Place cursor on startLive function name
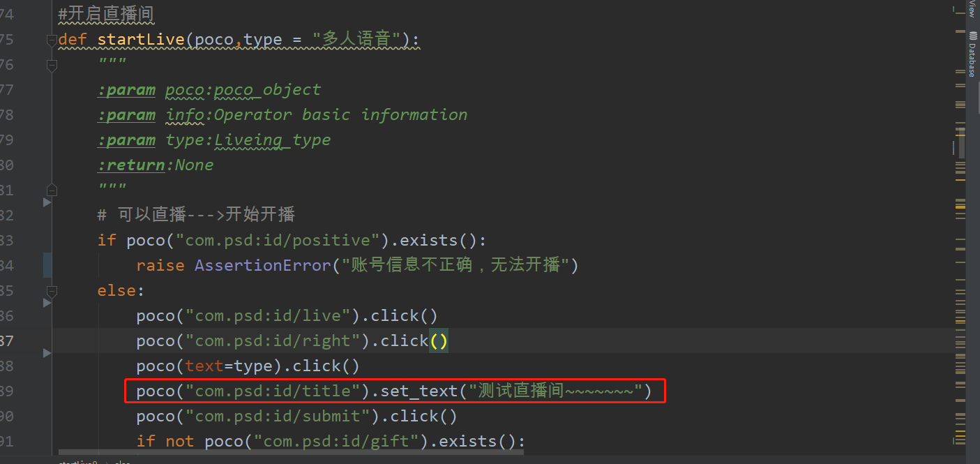 [x=141, y=40]
